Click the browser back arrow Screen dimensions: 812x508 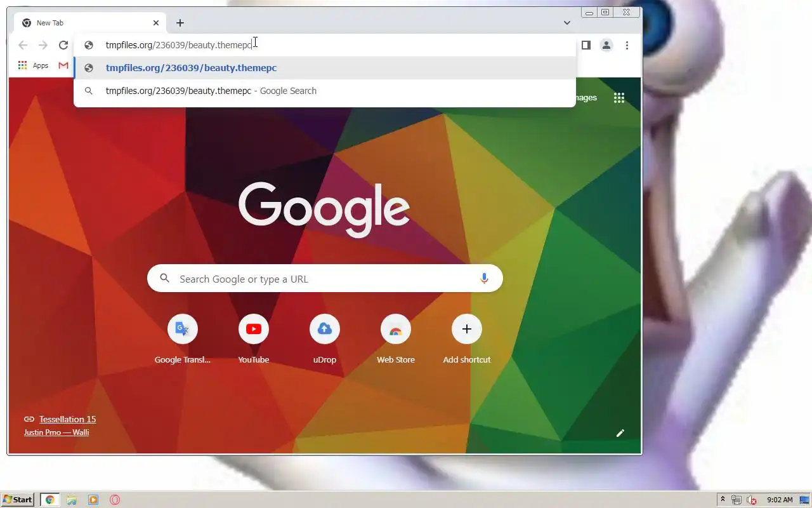tap(23, 45)
